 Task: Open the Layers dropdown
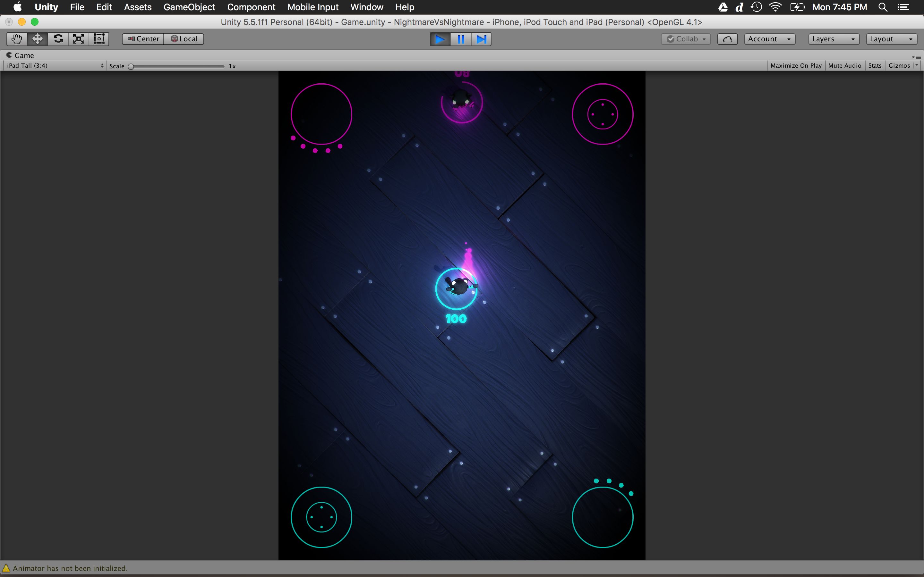(833, 39)
